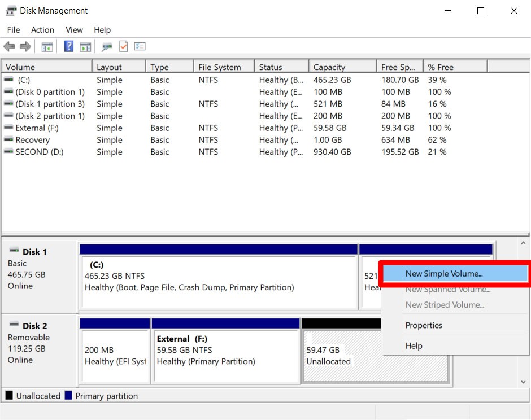The image size is (531, 420).
Task: Select the SECOND (D:) volume row
Action: click(x=45, y=152)
